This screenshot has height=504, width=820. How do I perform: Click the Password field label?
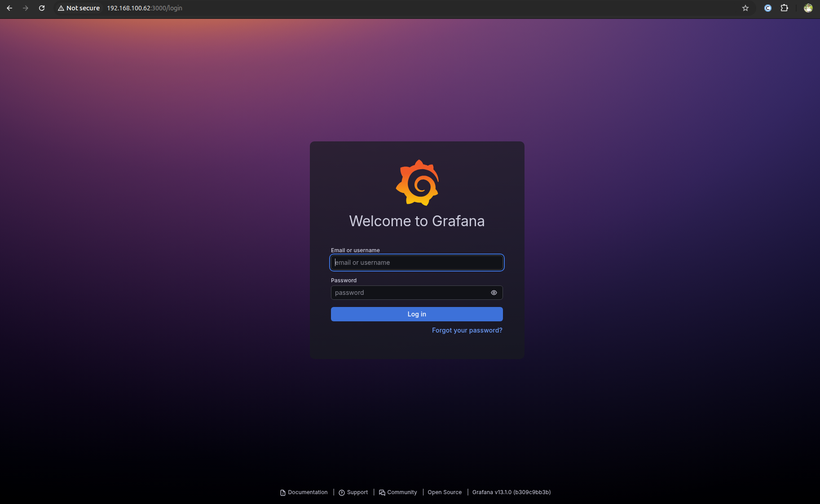point(344,280)
